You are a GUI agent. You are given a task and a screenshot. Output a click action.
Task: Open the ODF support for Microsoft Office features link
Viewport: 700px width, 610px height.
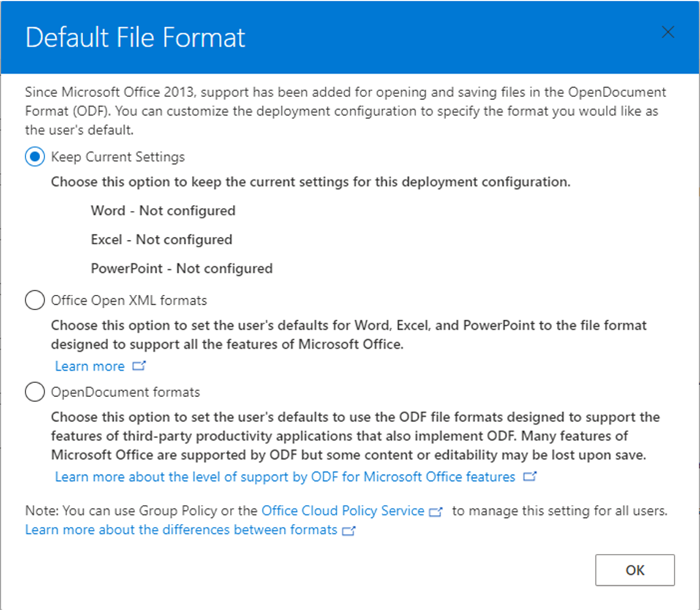285,476
